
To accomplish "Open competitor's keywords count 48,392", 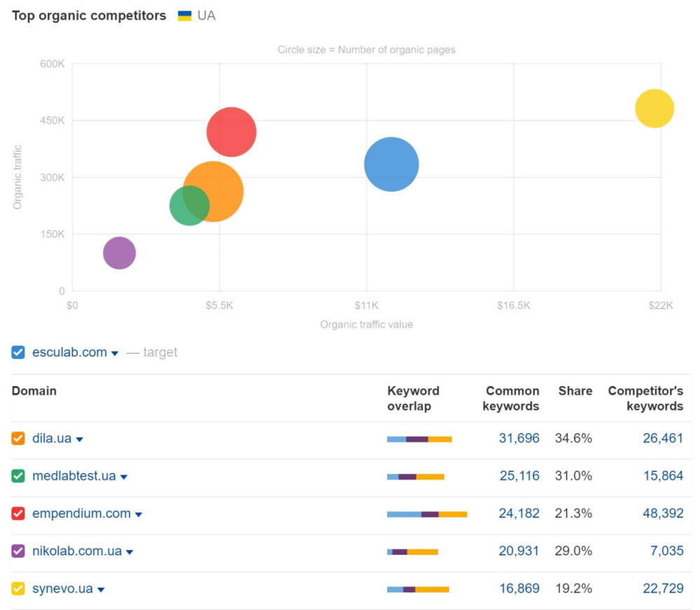I will click(663, 513).
